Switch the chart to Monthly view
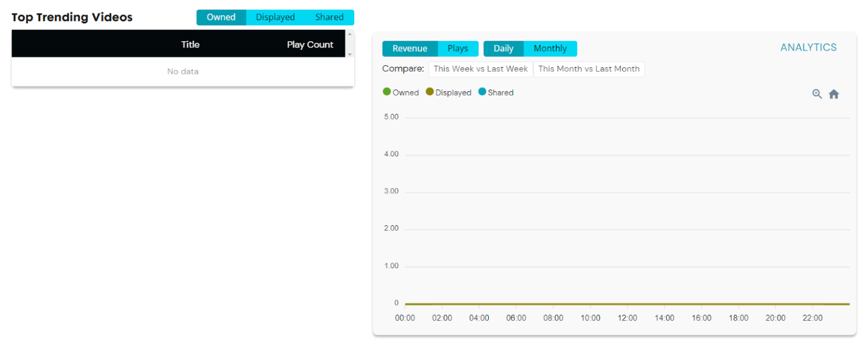The width and height of the screenshot is (868, 362). (x=549, y=49)
